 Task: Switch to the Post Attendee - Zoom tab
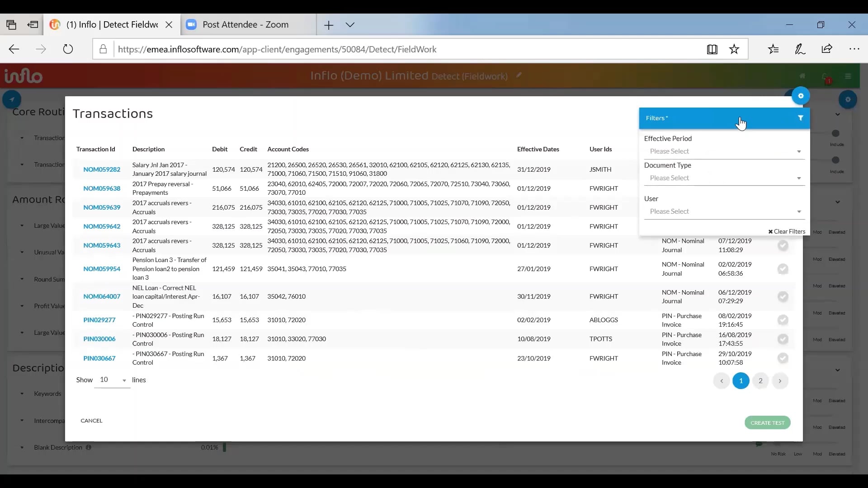click(x=244, y=24)
